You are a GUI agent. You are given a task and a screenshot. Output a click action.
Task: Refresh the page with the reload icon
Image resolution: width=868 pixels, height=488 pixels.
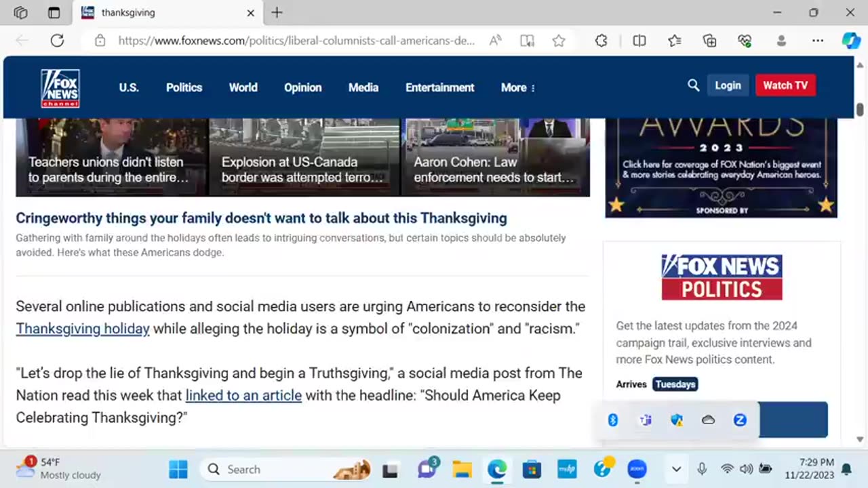[x=57, y=41]
